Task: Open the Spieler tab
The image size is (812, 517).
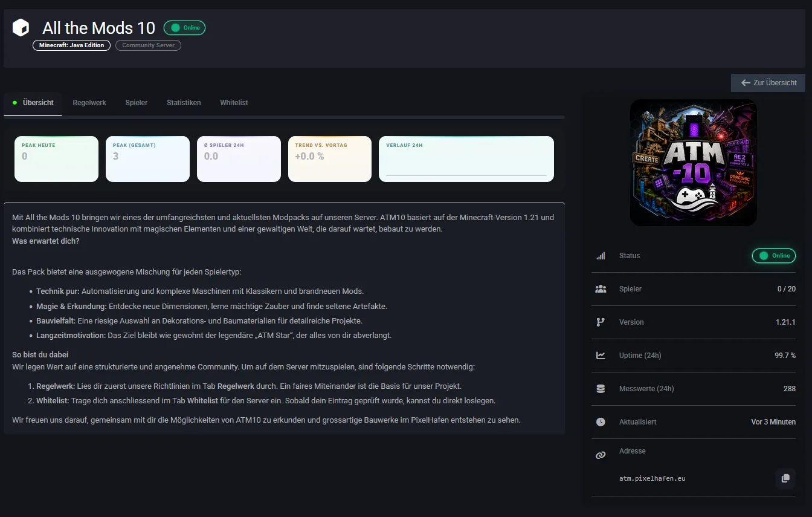Action: point(137,103)
